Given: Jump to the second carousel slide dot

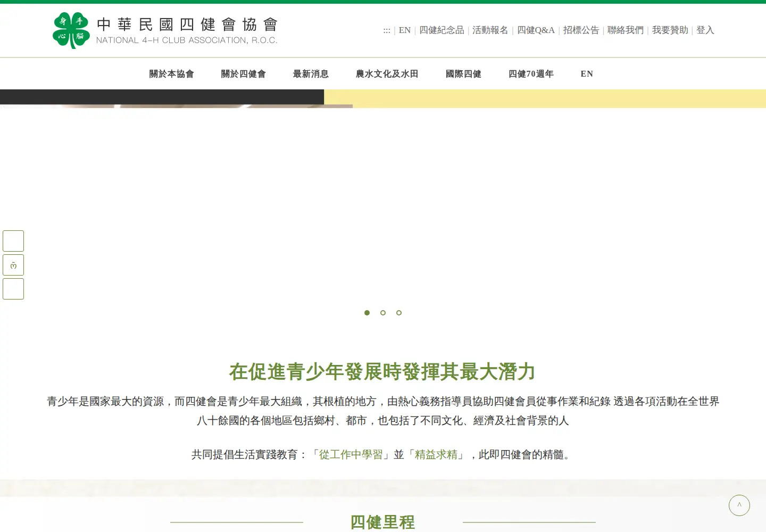Looking at the screenshot, I should [x=383, y=313].
